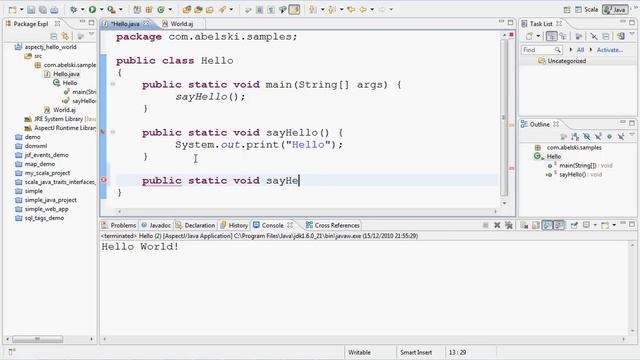Viewport: 640px width, 360px height.
Task: Toggle Focus on Workweek in Task List
Action: tap(578, 36)
